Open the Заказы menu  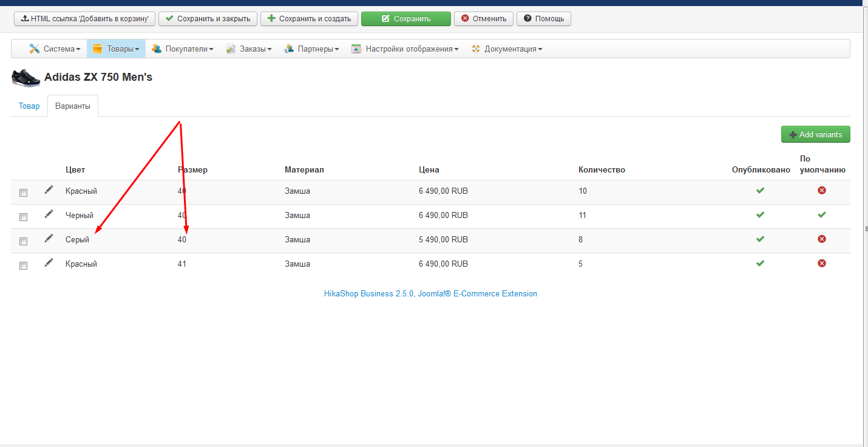pos(249,49)
